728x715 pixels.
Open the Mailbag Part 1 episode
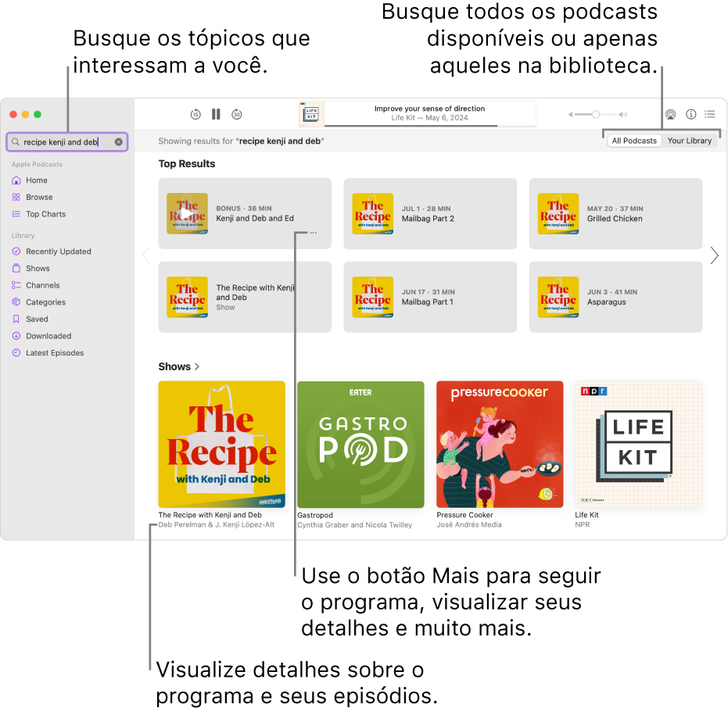[430, 297]
